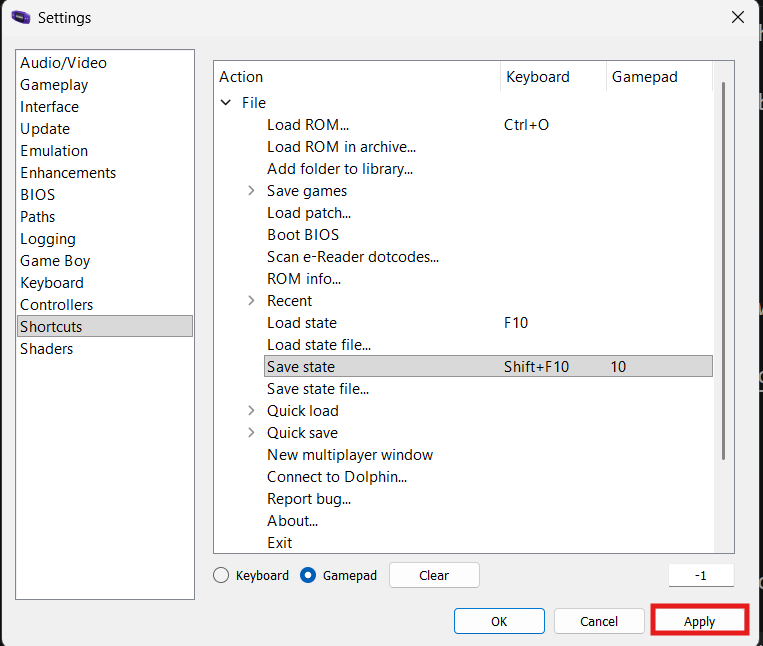The width and height of the screenshot is (763, 646).
Task: Click the shortcut input field showing -1
Action: click(x=701, y=575)
